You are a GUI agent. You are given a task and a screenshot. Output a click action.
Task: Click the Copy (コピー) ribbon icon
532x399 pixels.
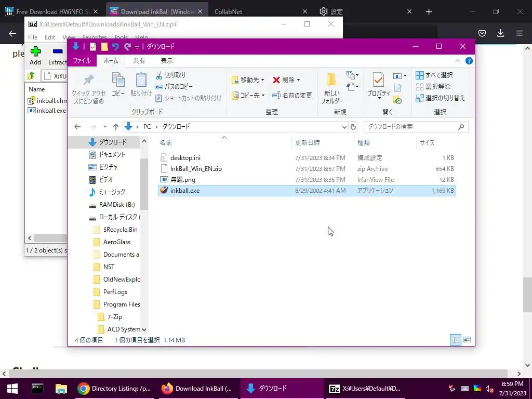click(x=118, y=85)
